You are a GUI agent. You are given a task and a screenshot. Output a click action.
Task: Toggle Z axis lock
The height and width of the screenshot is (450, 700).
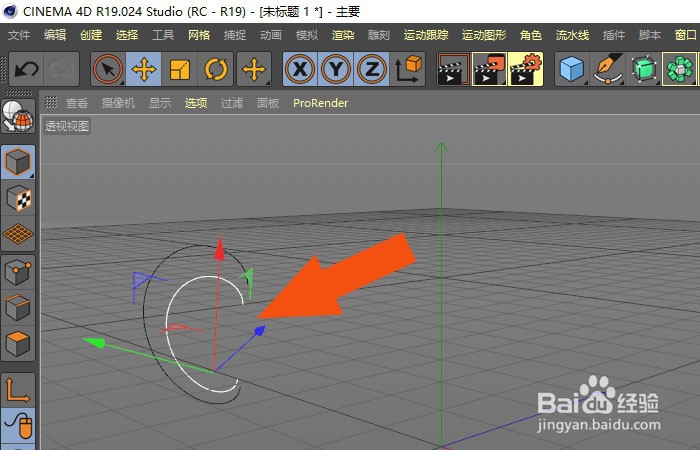(371, 69)
